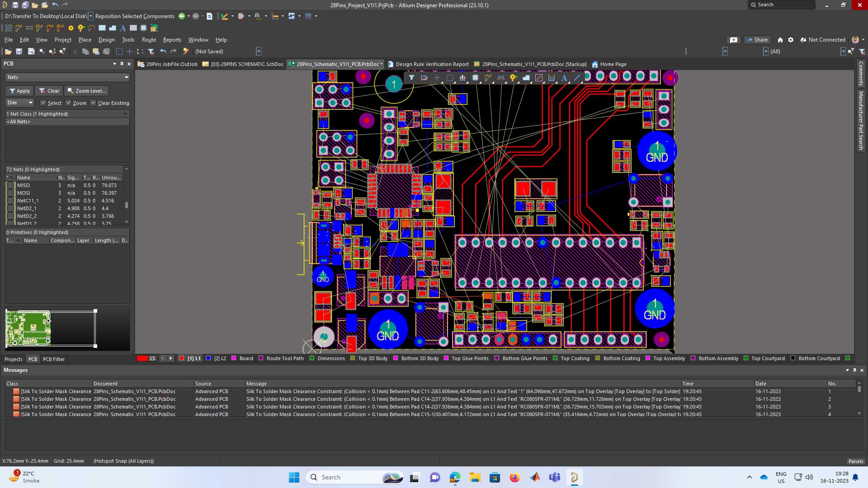The image size is (868, 488).
Task: Toggle the Clear Existing checkbox
Action: [93, 103]
